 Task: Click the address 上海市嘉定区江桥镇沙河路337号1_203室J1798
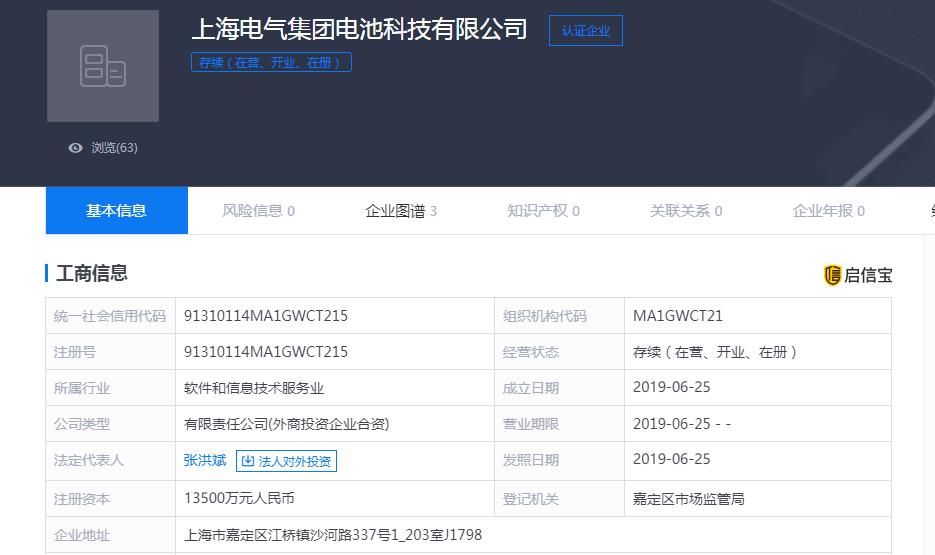(x=333, y=535)
